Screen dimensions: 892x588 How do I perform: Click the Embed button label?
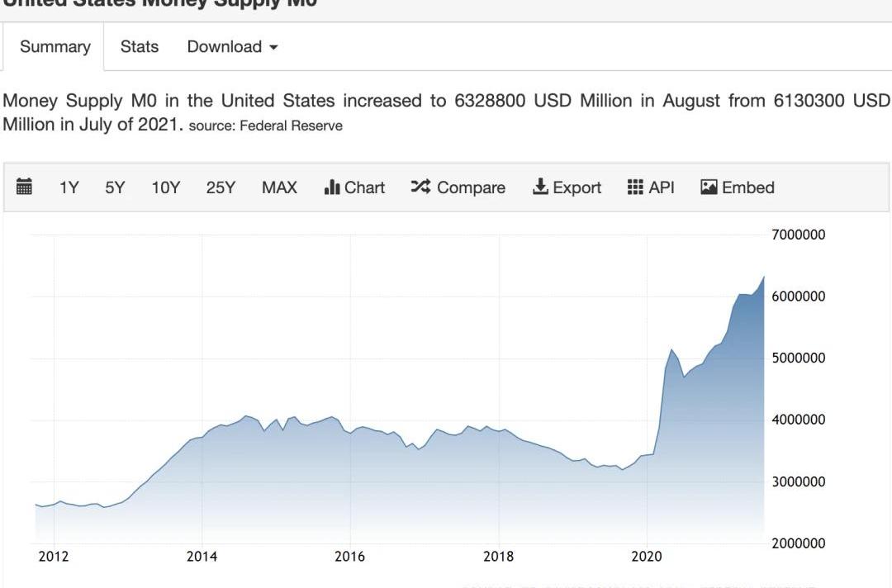point(747,187)
